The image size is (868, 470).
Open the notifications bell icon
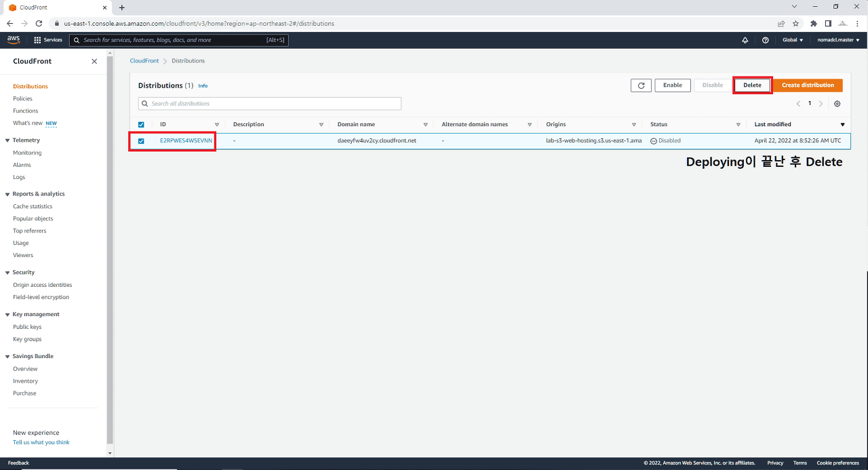745,40
